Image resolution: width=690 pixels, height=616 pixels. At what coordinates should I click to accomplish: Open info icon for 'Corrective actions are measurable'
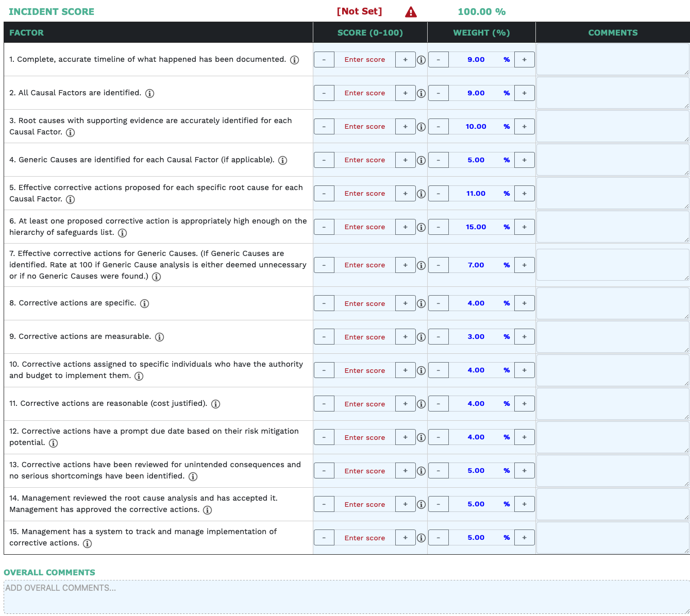coord(160,337)
